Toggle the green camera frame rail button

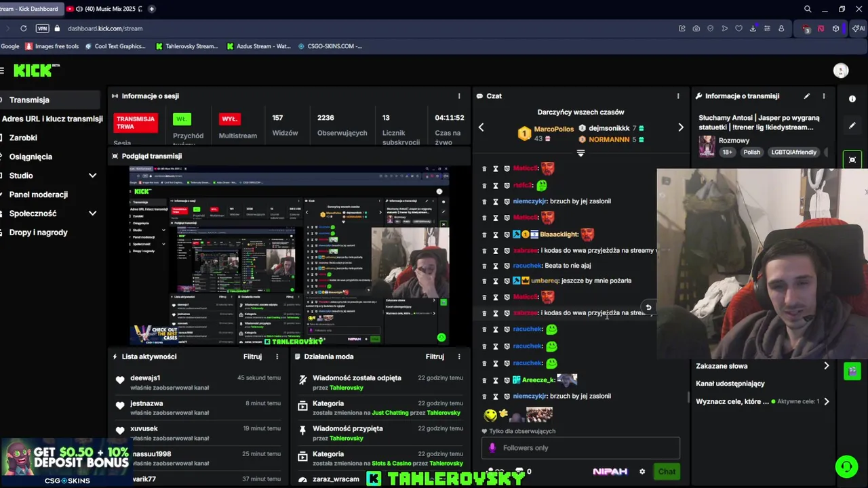tap(852, 159)
